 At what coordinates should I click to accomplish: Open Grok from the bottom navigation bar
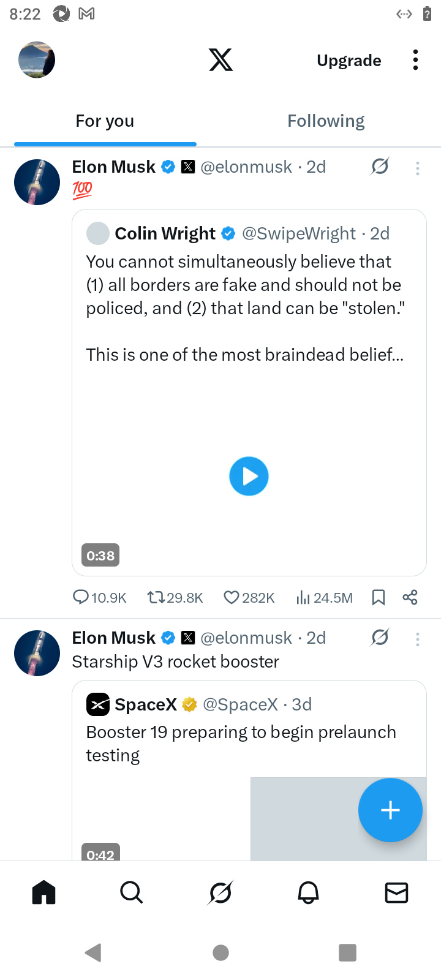click(220, 892)
